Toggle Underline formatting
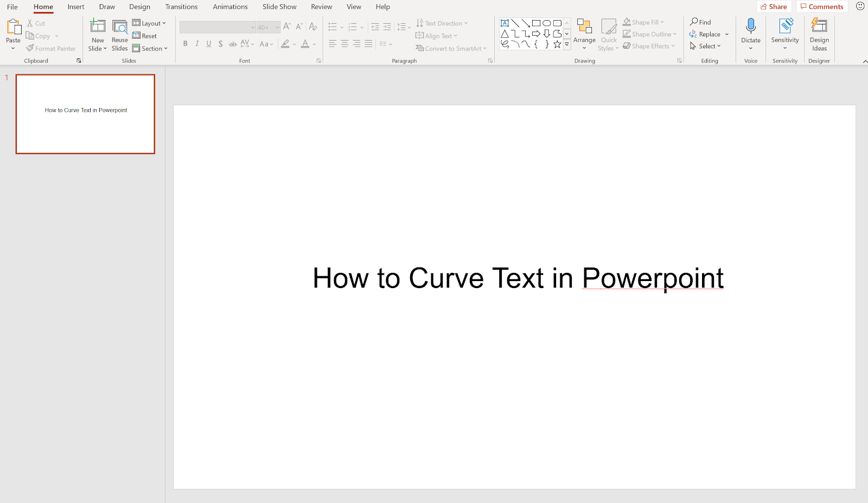The height and width of the screenshot is (503, 868). pos(209,44)
